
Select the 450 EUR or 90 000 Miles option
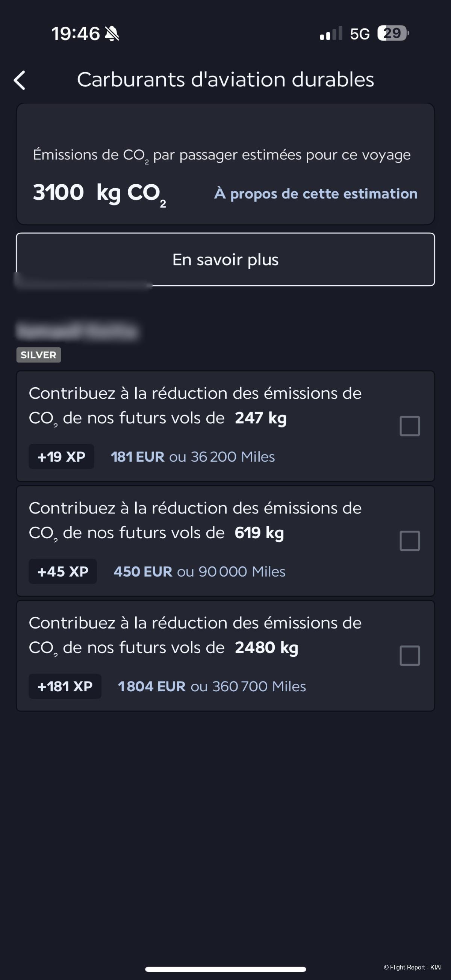(200, 571)
